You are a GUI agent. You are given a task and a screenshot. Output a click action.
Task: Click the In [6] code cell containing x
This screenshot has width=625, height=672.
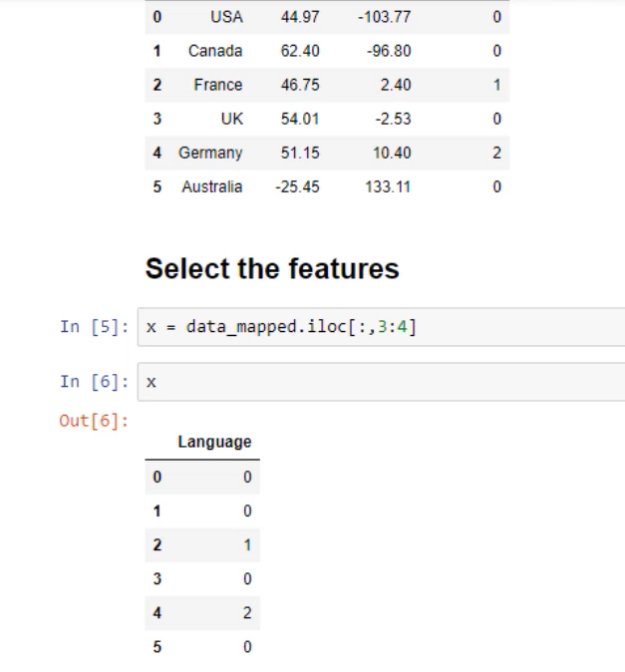[379, 383]
